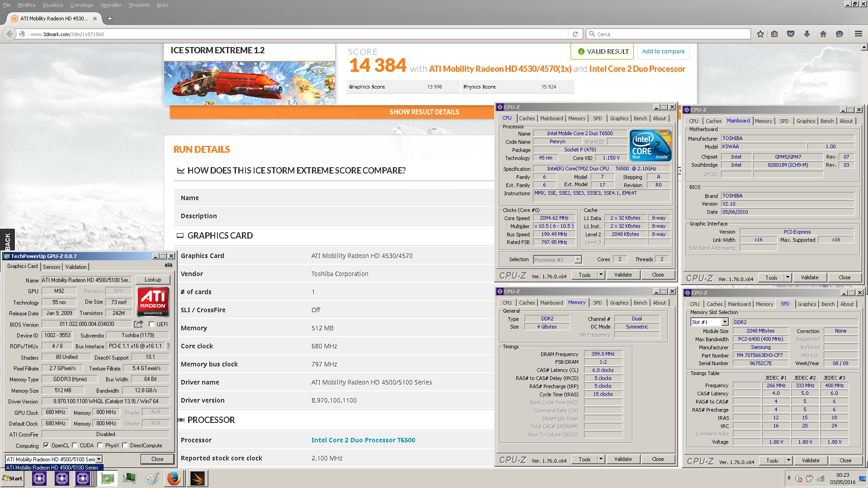This screenshot has height=488, width=868.
Task: Show hidden tray icons with double chevron
Action: [x=789, y=478]
